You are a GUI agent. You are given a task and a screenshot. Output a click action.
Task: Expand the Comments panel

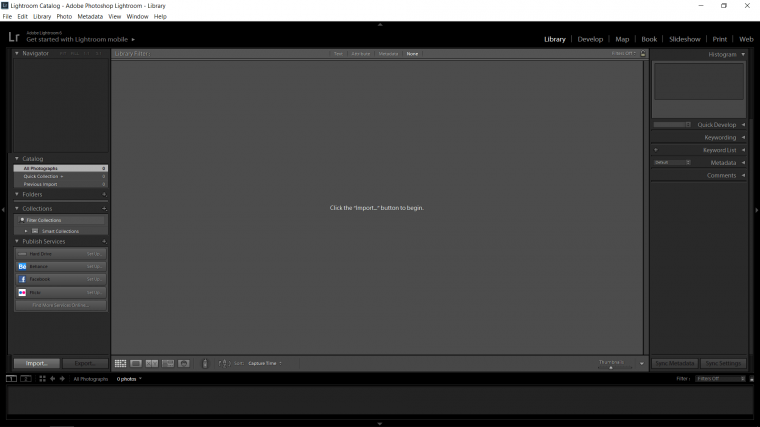tap(743, 175)
